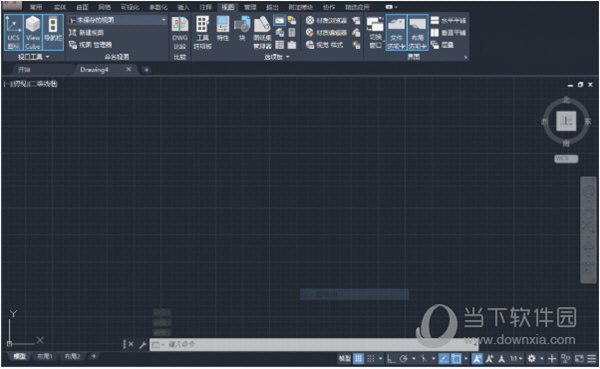Toggle clean screen icon
This screenshot has height=369, width=600.
coord(579,359)
